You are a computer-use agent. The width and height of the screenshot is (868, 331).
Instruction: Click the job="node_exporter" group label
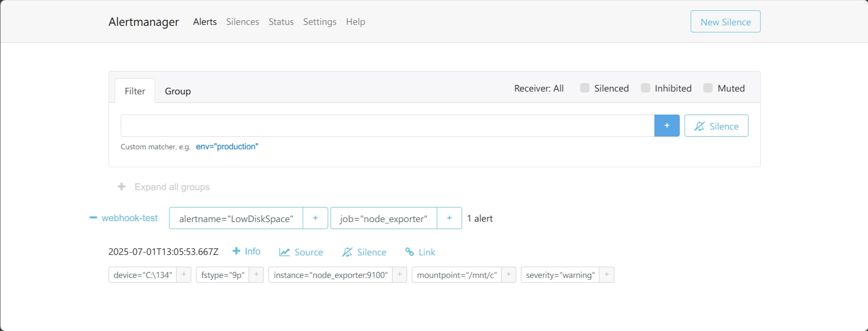tap(384, 218)
